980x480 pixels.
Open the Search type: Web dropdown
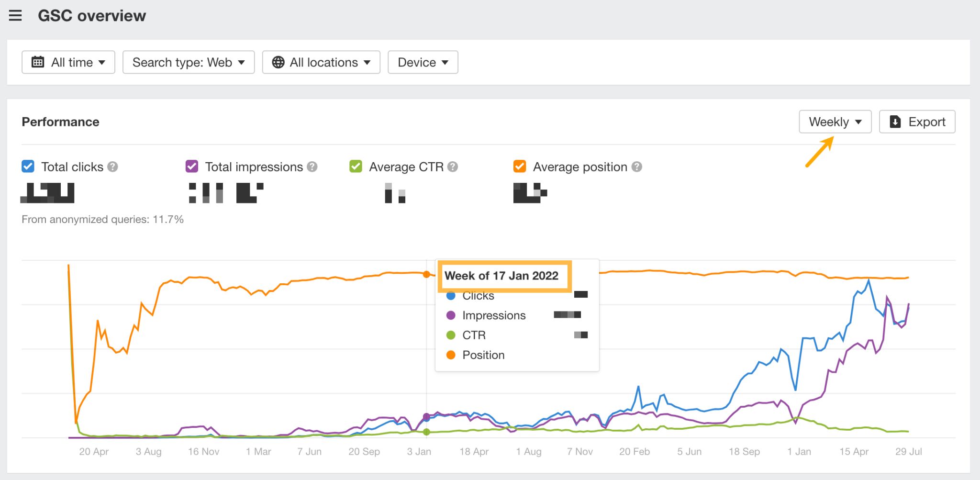188,62
